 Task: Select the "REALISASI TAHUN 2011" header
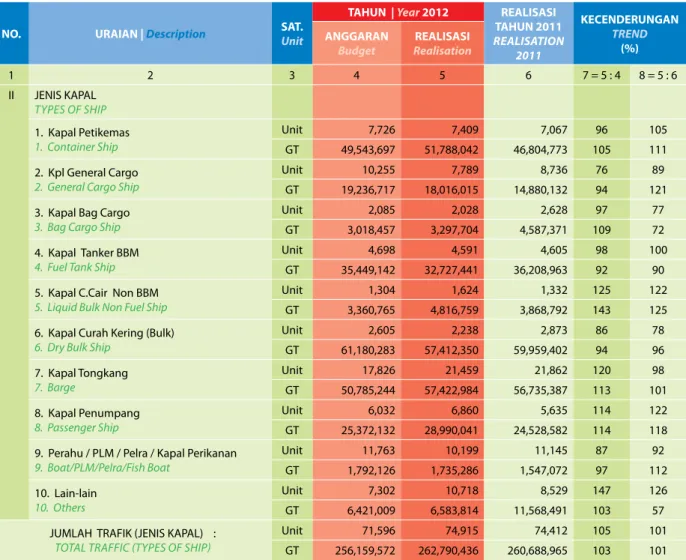(x=528, y=34)
